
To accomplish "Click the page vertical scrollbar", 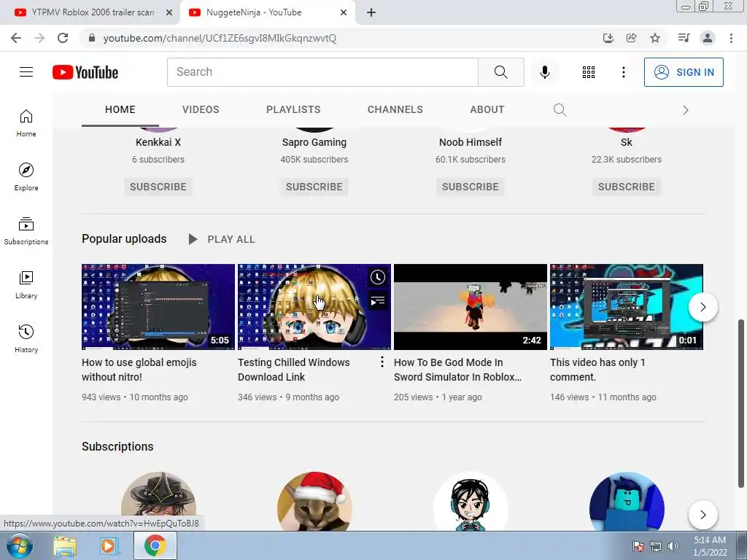I will [741, 403].
